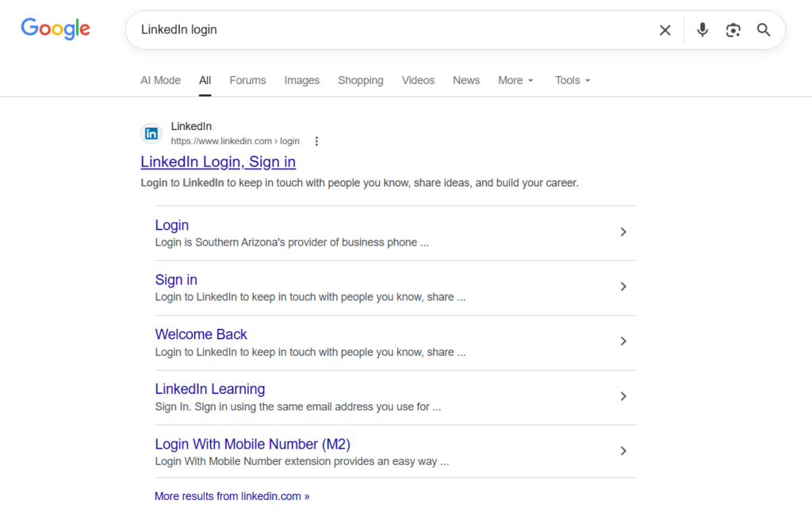Viewport: 812px width, 519px height.
Task: Open Google Lens image search icon
Action: pyautogui.click(x=733, y=30)
